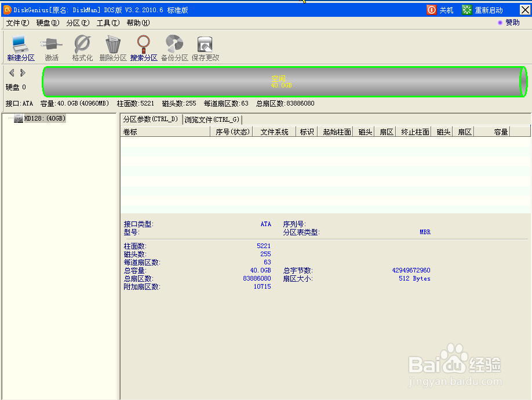Go to previous disk with left arrow

[12, 72]
